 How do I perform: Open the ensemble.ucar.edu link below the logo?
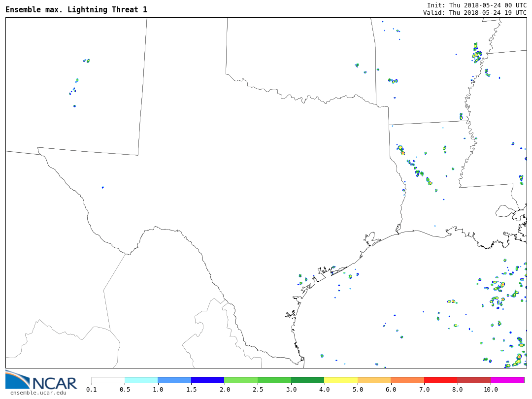click(x=38, y=393)
